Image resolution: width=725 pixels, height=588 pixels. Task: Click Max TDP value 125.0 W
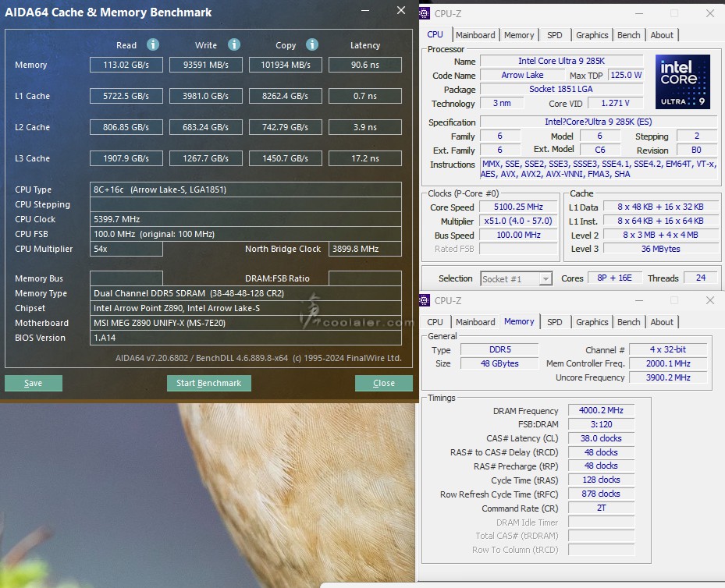coord(626,75)
